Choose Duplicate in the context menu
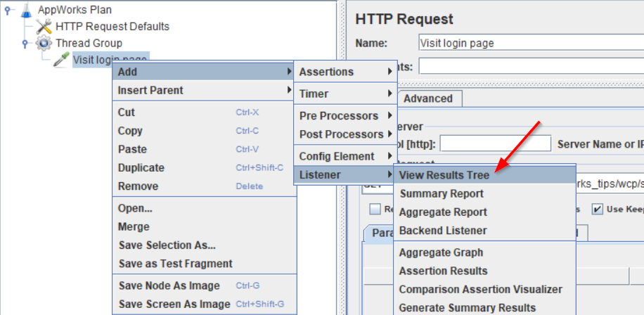This screenshot has width=644, height=315. pos(141,167)
